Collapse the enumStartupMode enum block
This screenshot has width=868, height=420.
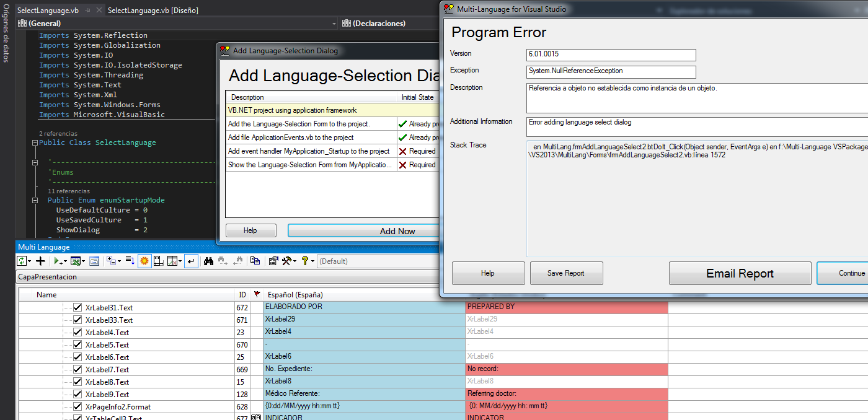point(34,200)
